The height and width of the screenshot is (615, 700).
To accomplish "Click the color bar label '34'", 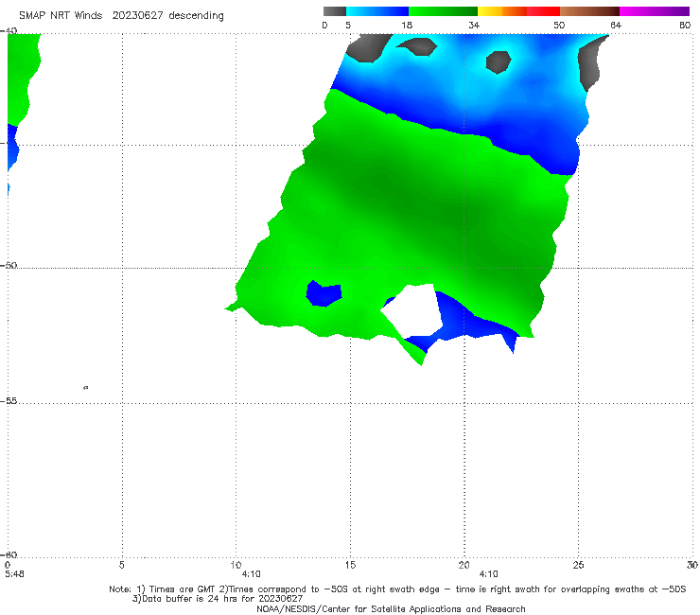I will (474, 25).
